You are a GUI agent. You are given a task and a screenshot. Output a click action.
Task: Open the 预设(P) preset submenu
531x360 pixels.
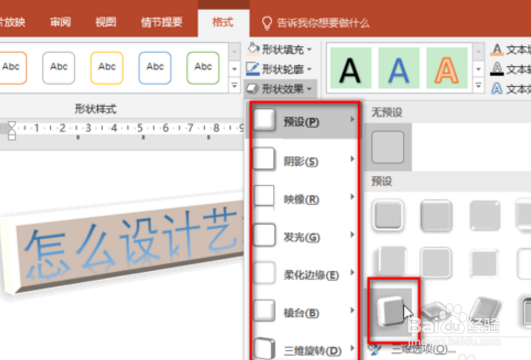pos(305,120)
